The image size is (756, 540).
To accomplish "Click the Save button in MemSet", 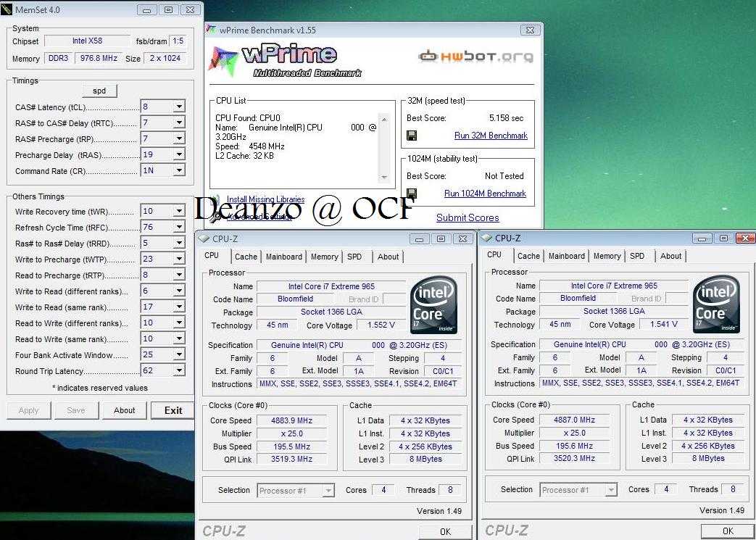I will coord(76,410).
